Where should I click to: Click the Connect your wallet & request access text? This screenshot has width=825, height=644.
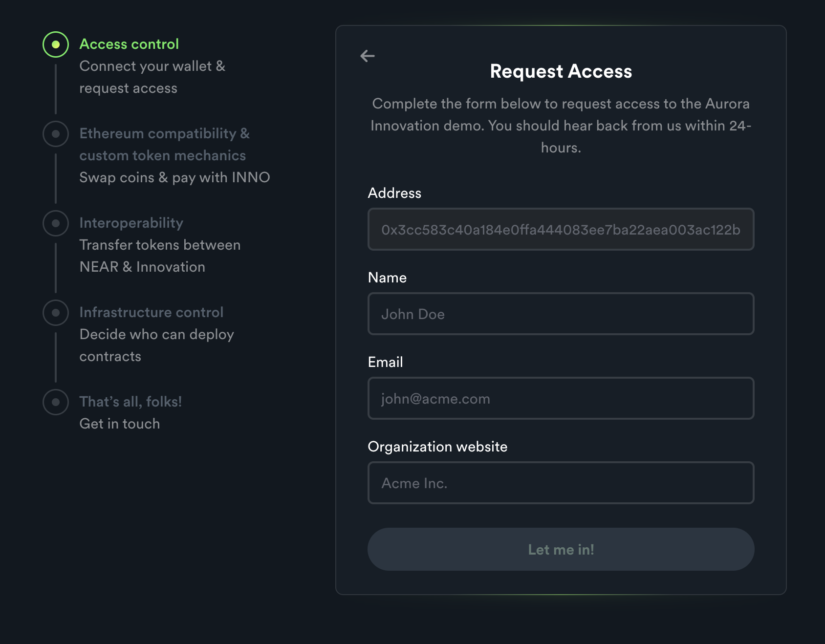pos(152,77)
